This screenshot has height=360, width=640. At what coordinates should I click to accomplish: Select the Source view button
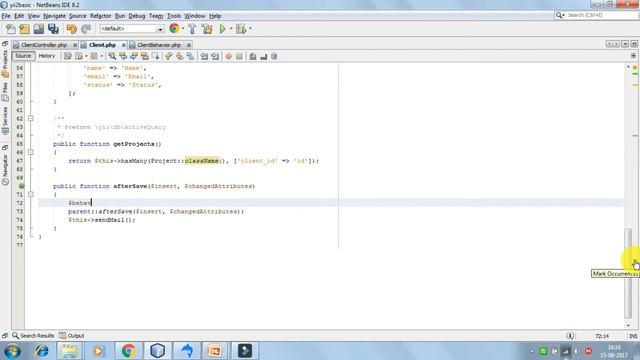tap(23, 56)
